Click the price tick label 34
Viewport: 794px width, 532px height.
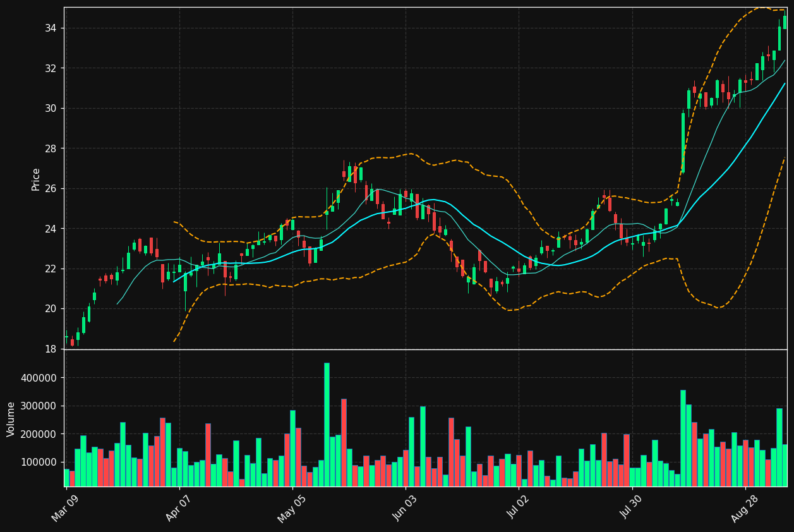pyautogui.click(x=51, y=28)
